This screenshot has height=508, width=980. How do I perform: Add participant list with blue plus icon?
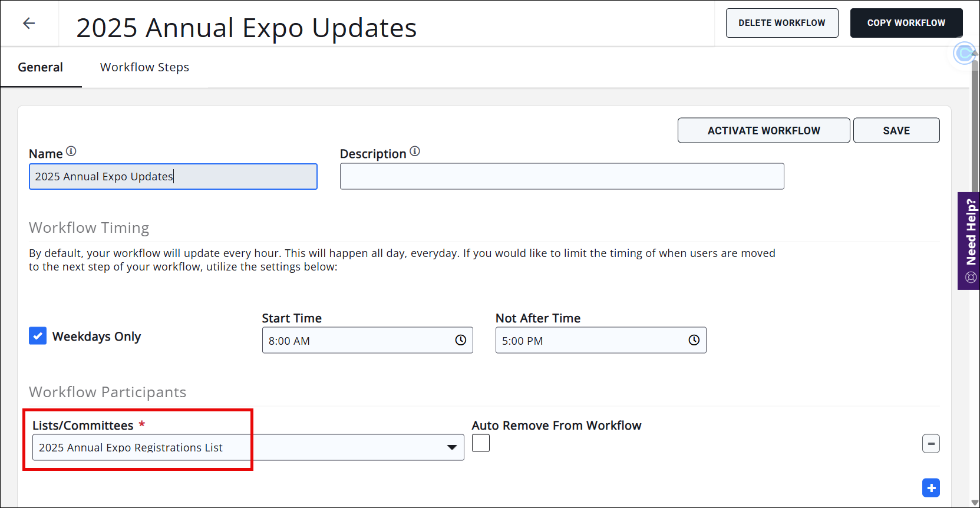pos(930,488)
